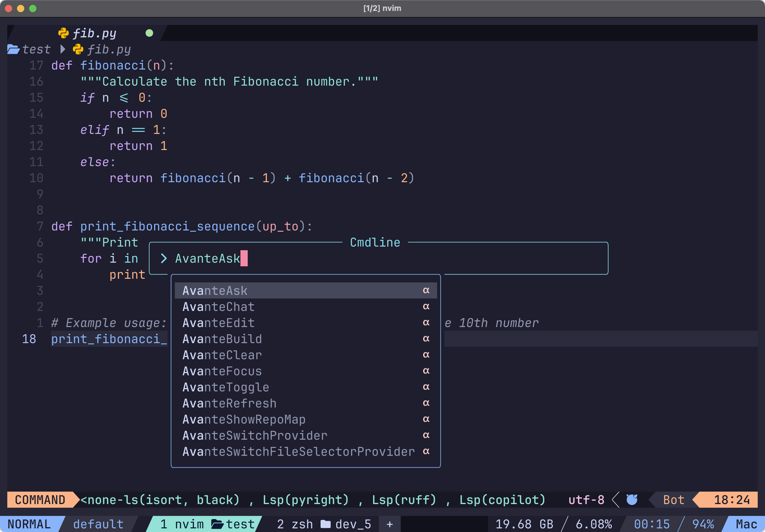
Task: Click the macOS green zoom window button
Action: pyautogui.click(x=33, y=8)
